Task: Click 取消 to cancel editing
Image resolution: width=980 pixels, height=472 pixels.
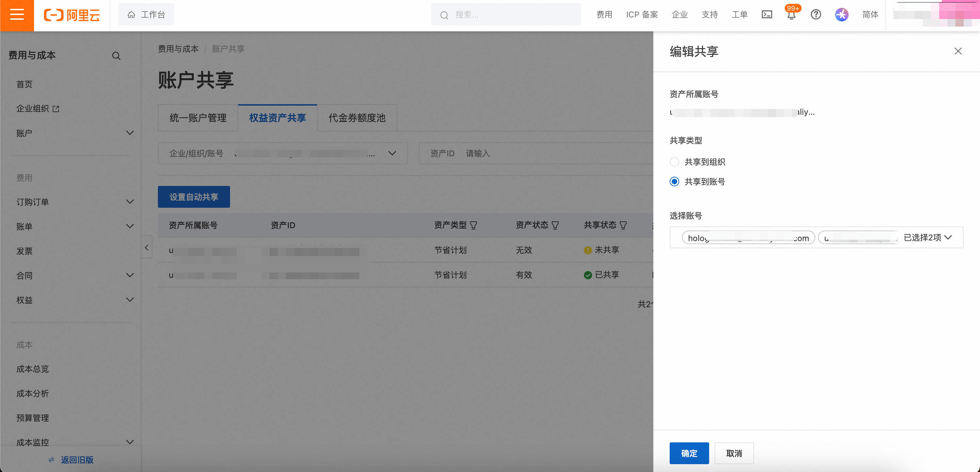Action: (734, 453)
